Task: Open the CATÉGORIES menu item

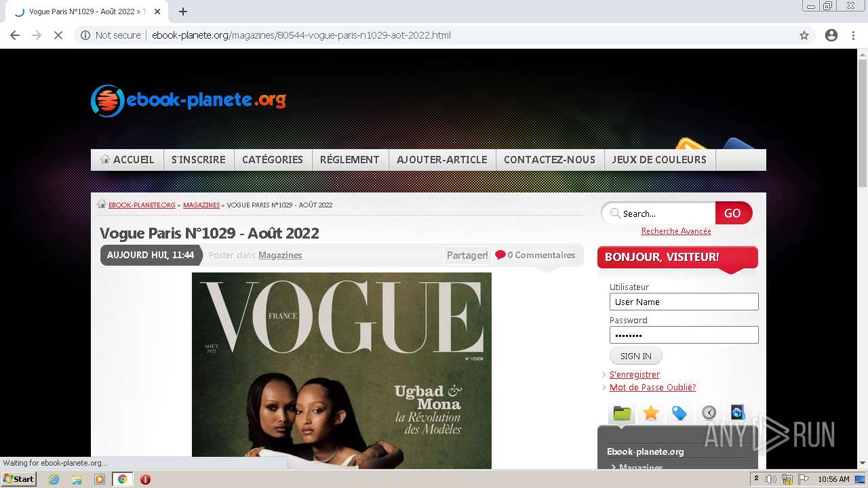Action: click(x=273, y=160)
